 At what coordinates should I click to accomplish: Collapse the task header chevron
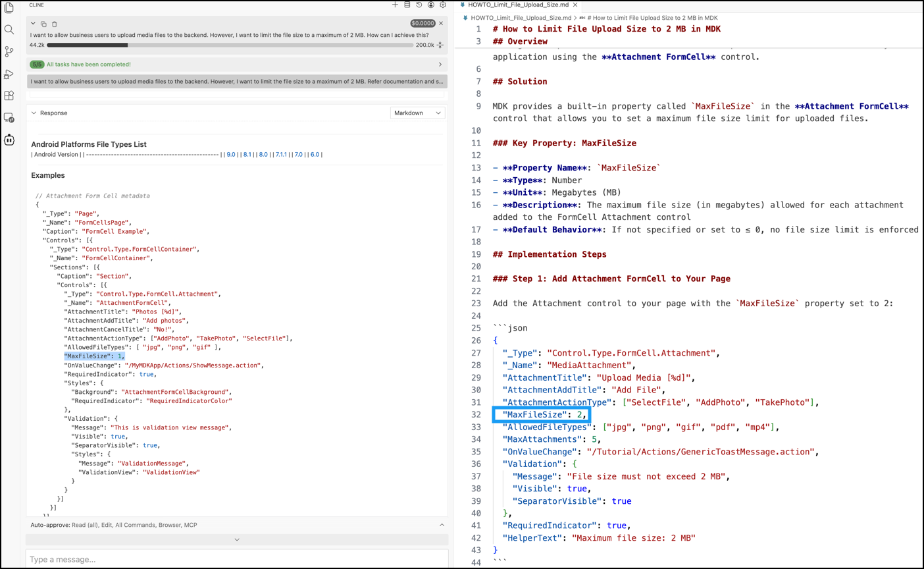point(33,24)
